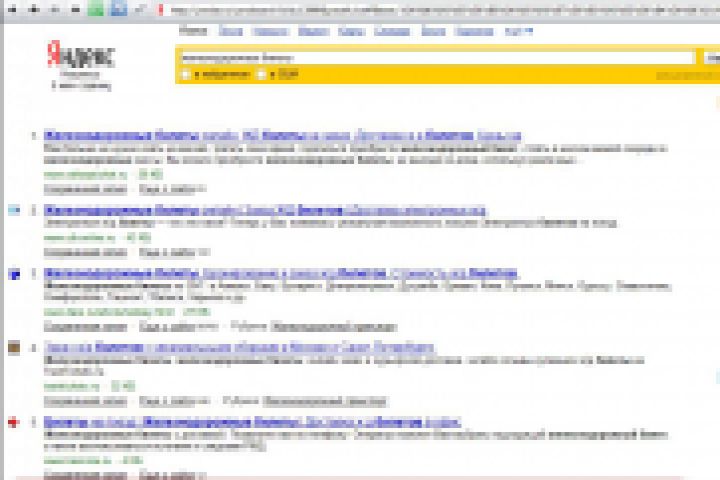Viewport: 720px width, 480px height.
Task: Click the browser back arrow icon
Action: pyautogui.click(x=12, y=9)
